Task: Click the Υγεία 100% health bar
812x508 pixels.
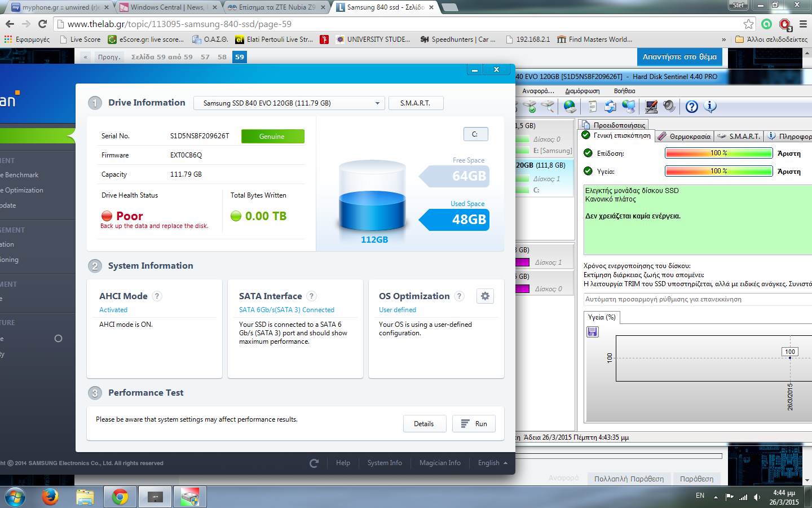Action: tap(718, 171)
